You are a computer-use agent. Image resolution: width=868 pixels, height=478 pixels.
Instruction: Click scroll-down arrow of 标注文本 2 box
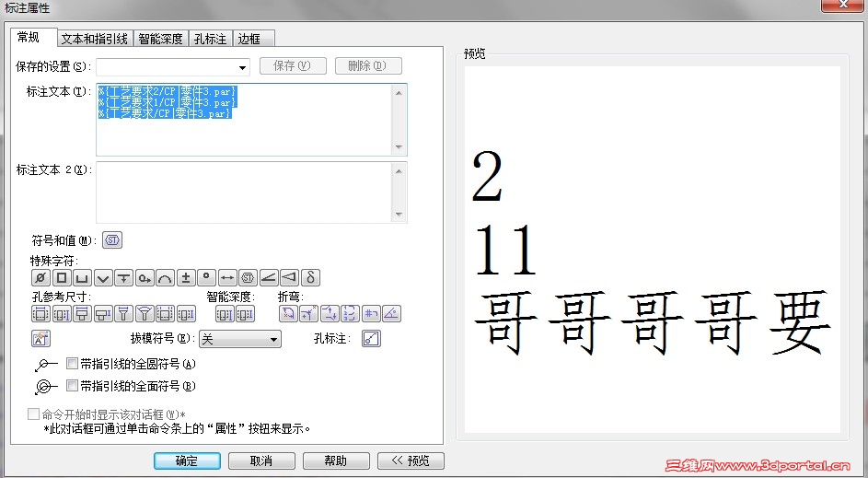point(399,215)
